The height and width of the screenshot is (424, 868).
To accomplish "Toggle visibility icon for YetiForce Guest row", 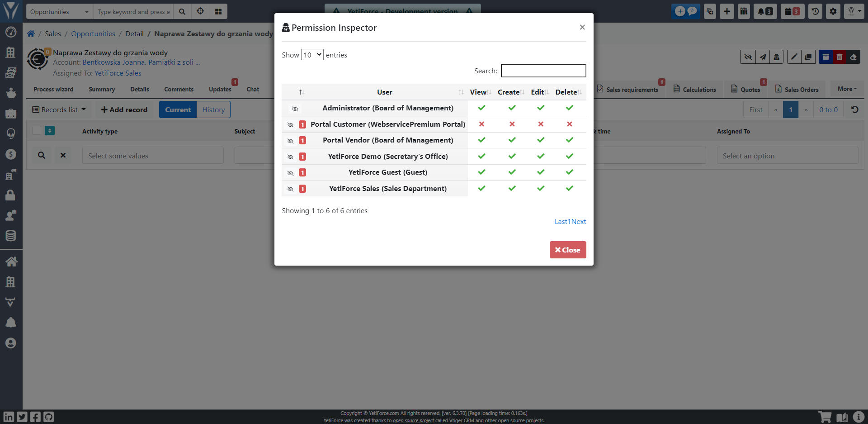I will [x=290, y=173].
